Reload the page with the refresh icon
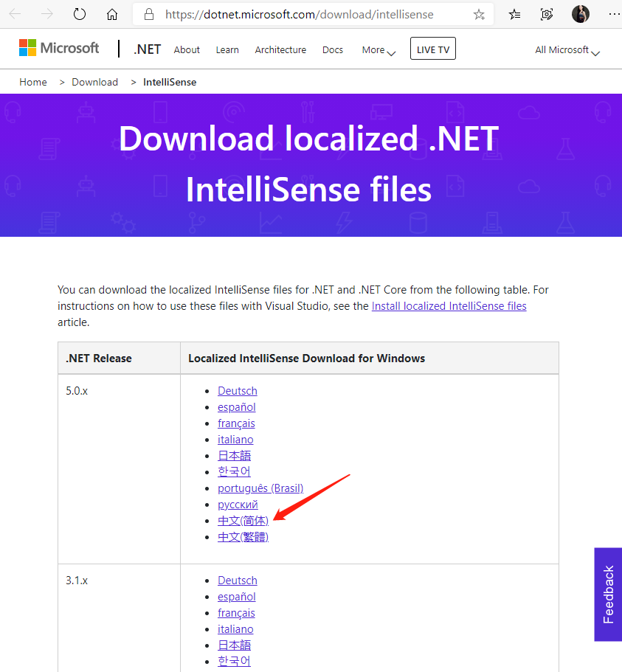The width and height of the screenshot is (622, 672). click(79, 14)
